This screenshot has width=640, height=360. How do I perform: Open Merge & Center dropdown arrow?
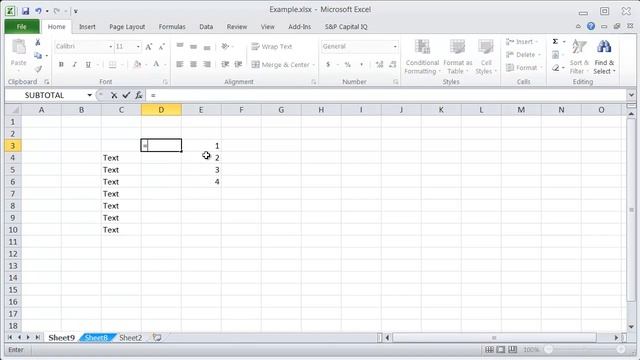[x=313, y=64]
